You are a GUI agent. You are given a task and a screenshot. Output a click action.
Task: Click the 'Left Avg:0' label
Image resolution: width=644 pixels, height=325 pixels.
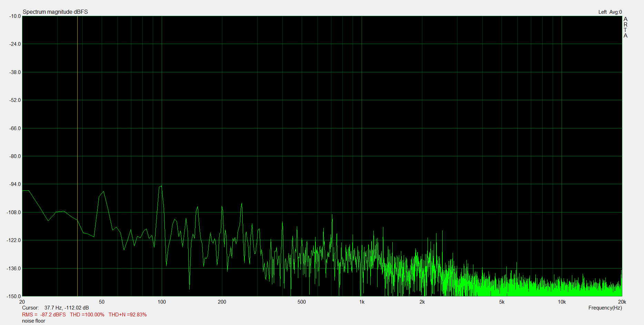pyautogui.click(x=610, y=12)
